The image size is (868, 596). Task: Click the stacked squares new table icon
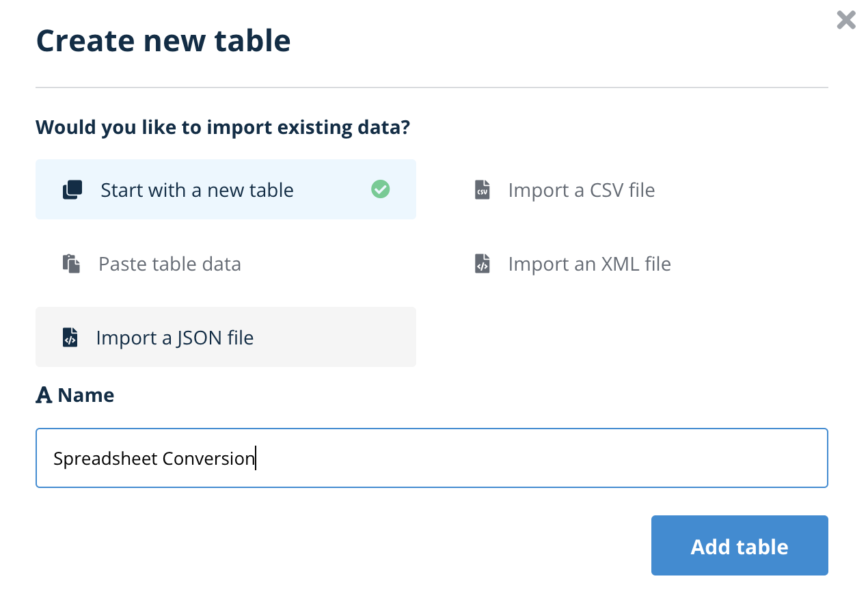[x=72, y=190]
